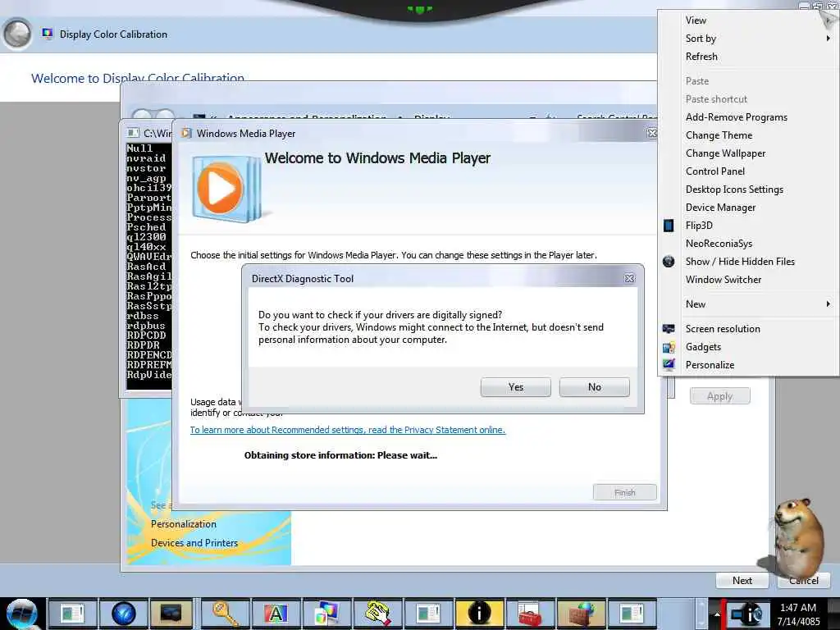Open the yellow cleaning glove taskbar icon

click(377, 613)
